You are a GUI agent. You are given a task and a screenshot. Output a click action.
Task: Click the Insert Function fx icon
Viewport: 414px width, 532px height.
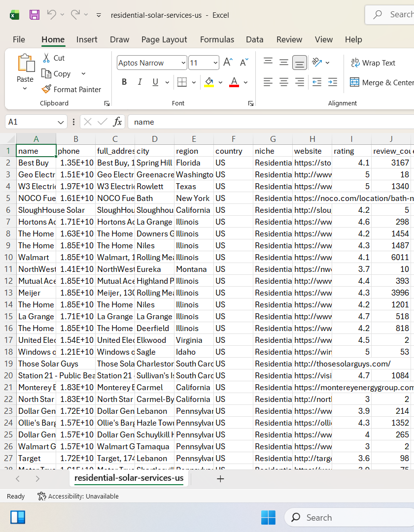[117, 122]
